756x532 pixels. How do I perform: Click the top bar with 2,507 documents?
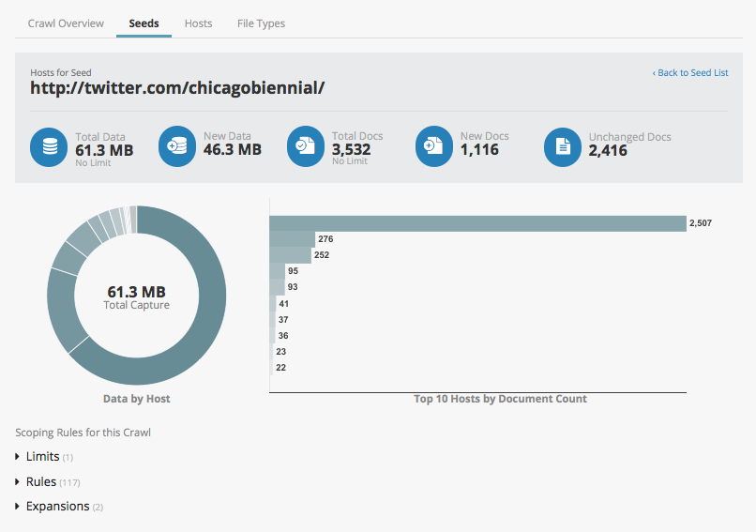pyautogui.click(x=476, y=223)
